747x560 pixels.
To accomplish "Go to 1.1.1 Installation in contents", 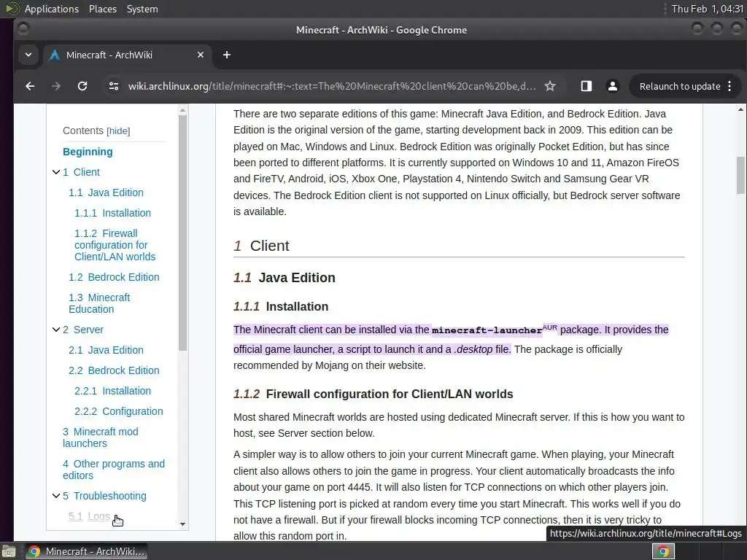I will [x=112, y=213].
